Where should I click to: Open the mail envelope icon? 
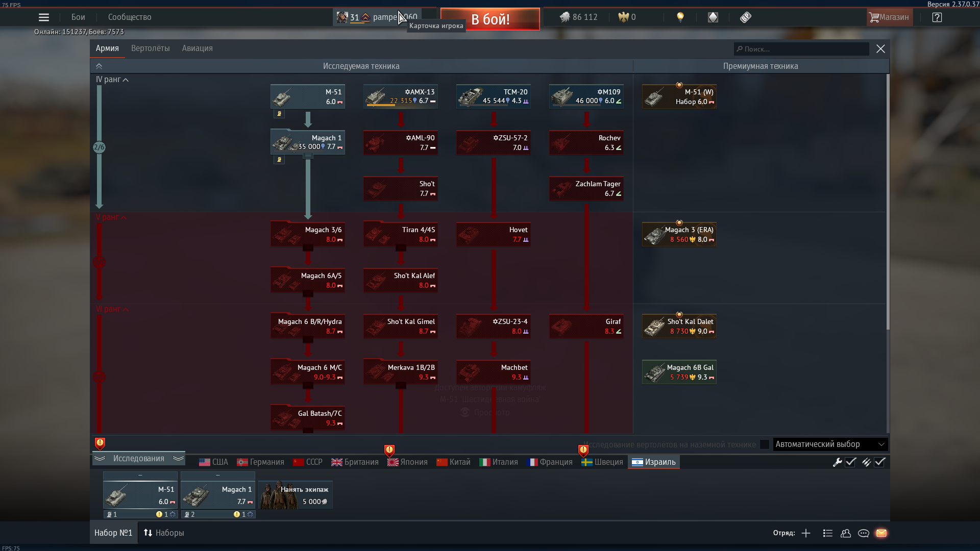881,533
